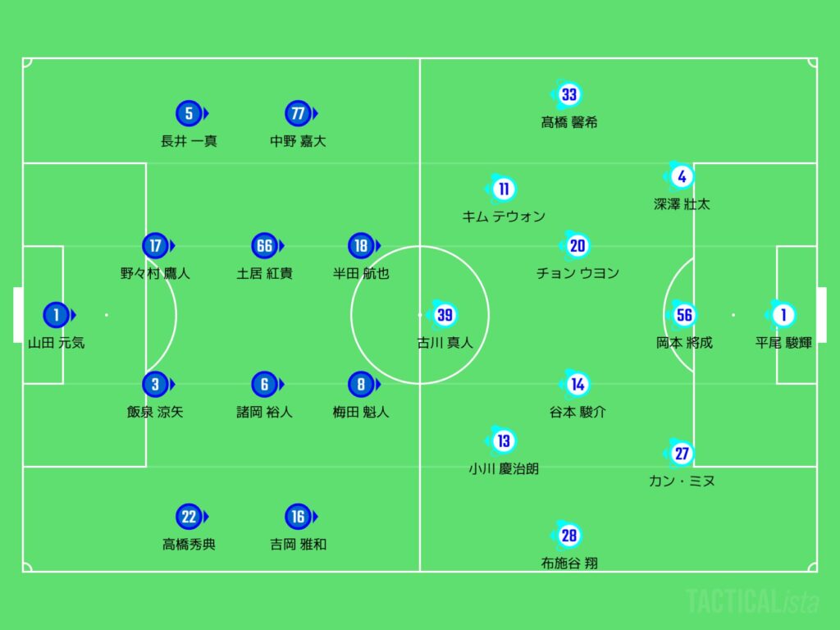Image resolution: width=840 pixels, height=630 pixels.
Task: Select player marker 66 土居 紅貴
Action: pos(267,246)
